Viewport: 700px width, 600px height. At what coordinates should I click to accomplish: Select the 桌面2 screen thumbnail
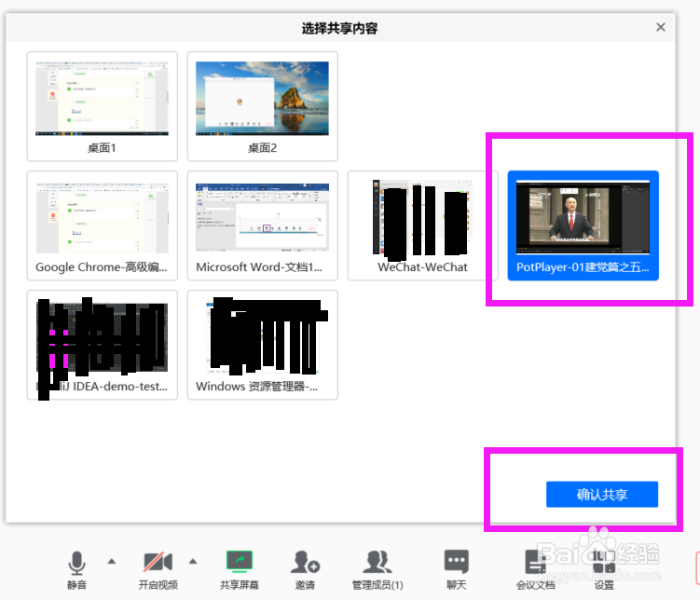click(x=263, y=106)
